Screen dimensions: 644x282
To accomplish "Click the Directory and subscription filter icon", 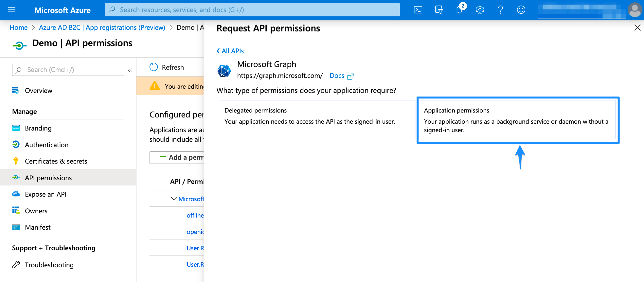I will point(438,10).
